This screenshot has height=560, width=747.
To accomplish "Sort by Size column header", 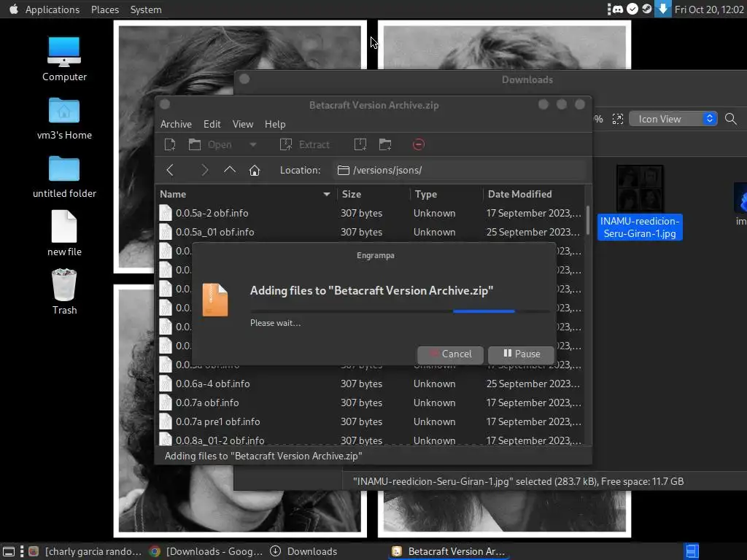I will tap(373, 194).
